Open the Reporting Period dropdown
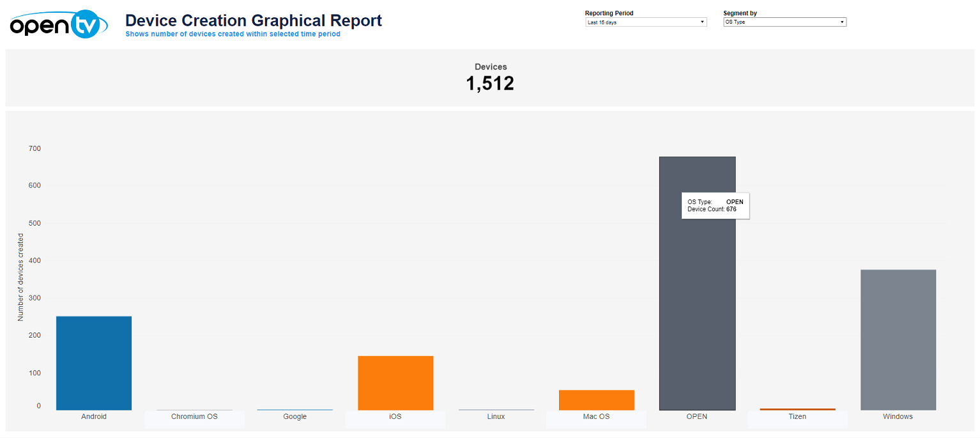Image resolution: width=980 pixels, height=438 pixels. (645, 22)
